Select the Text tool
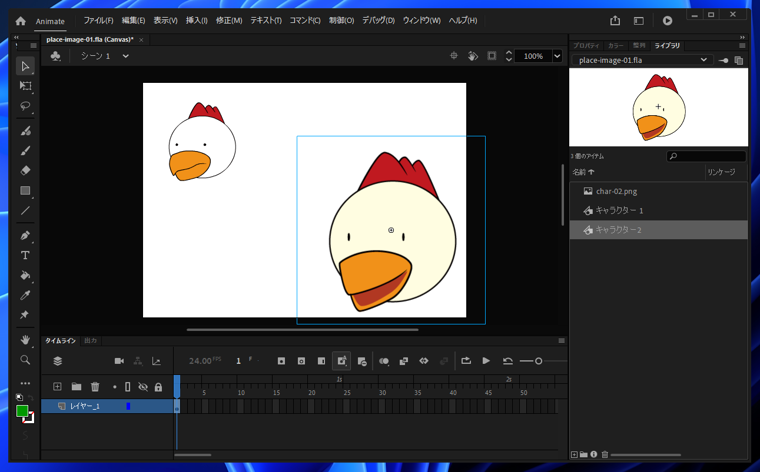Viewport: 760px width, 472px height. [x=25, y=256]
